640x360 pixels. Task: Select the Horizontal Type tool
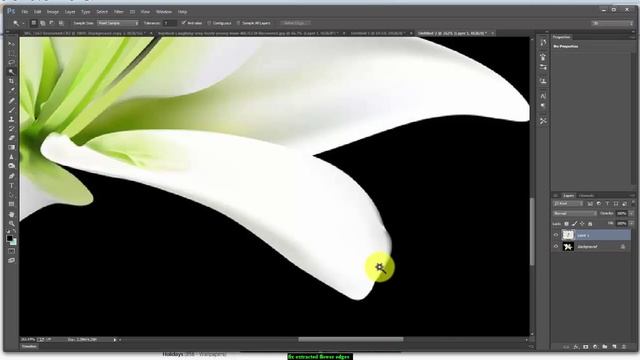(11, 186)
